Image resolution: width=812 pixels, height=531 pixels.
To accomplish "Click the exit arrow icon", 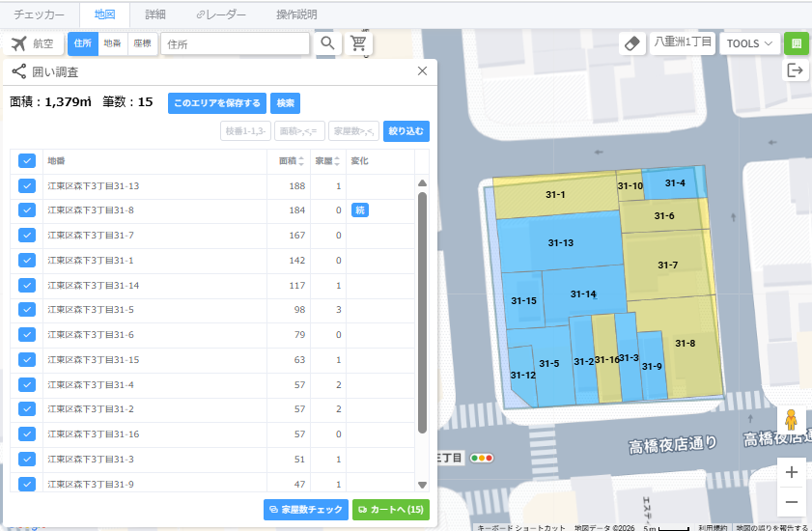I will (x=795, y=70).
